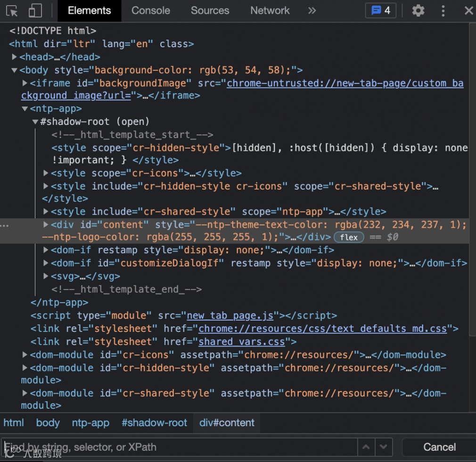This screenshot has width=476, height=462.
Task: Expand the backgroundImage iframe node
Action: [x=25, y=83]
